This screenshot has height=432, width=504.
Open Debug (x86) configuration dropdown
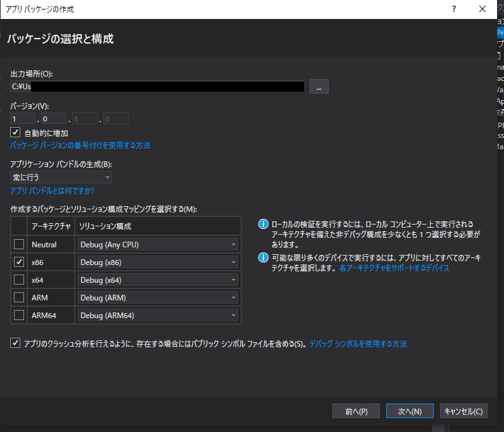[x=158, y=262]
